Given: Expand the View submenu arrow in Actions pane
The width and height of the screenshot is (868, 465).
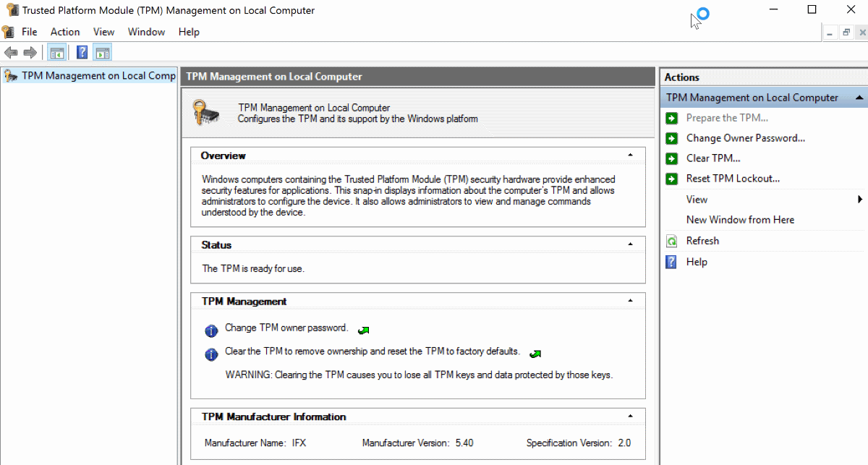Looking at the screenshot, I should 860,200.
